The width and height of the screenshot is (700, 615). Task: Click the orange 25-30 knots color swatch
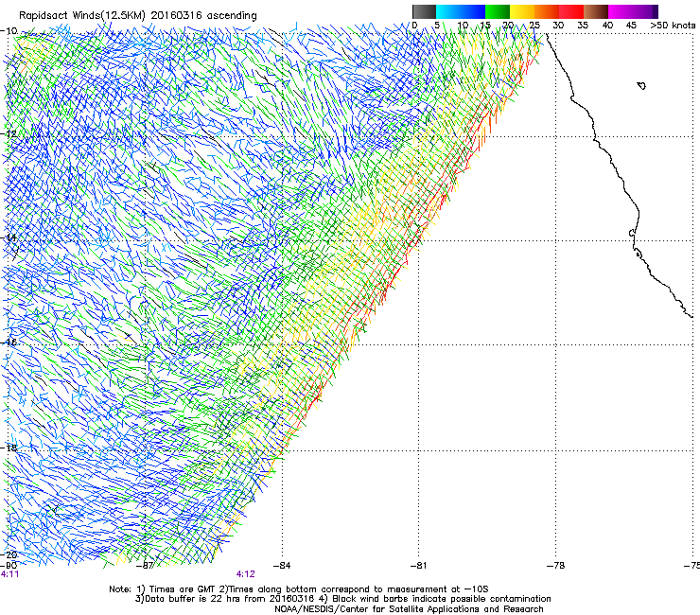[547, 11]
